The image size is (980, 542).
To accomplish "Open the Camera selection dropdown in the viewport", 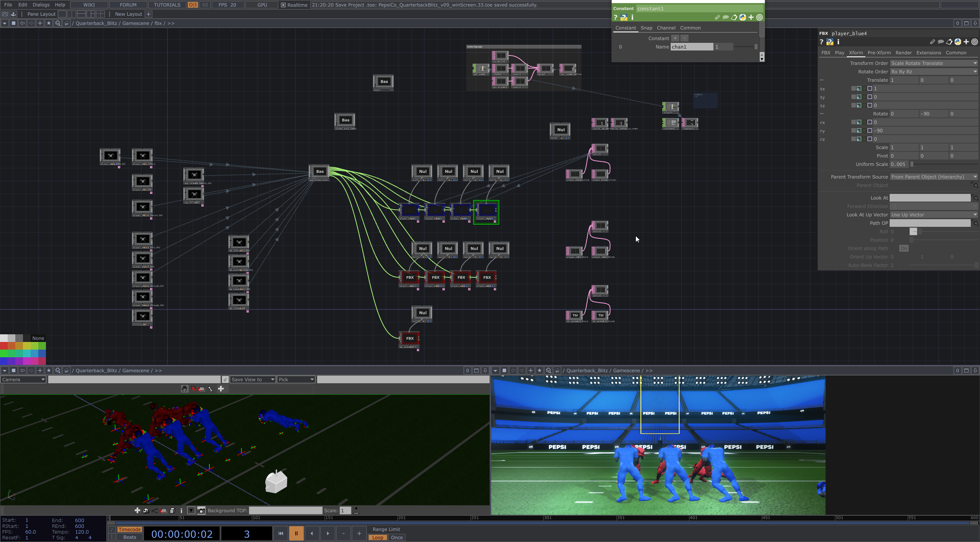I will 24,379.
